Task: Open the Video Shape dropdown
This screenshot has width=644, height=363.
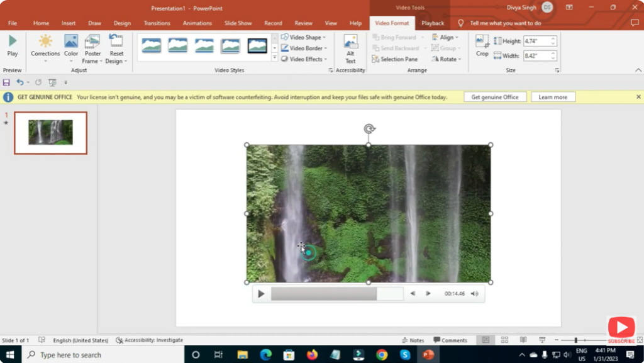Action: click(305, 36)
